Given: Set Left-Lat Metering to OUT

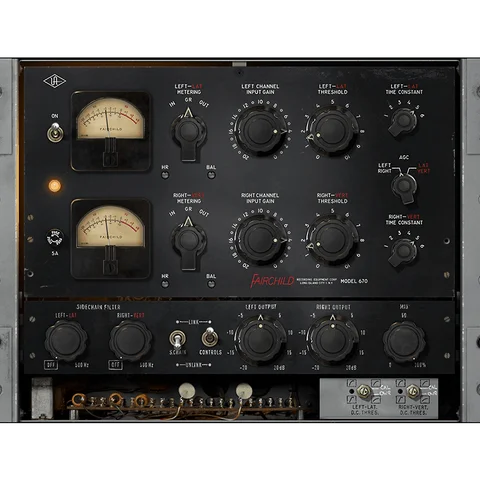Looking at the screenshot, I should point(204,104).
